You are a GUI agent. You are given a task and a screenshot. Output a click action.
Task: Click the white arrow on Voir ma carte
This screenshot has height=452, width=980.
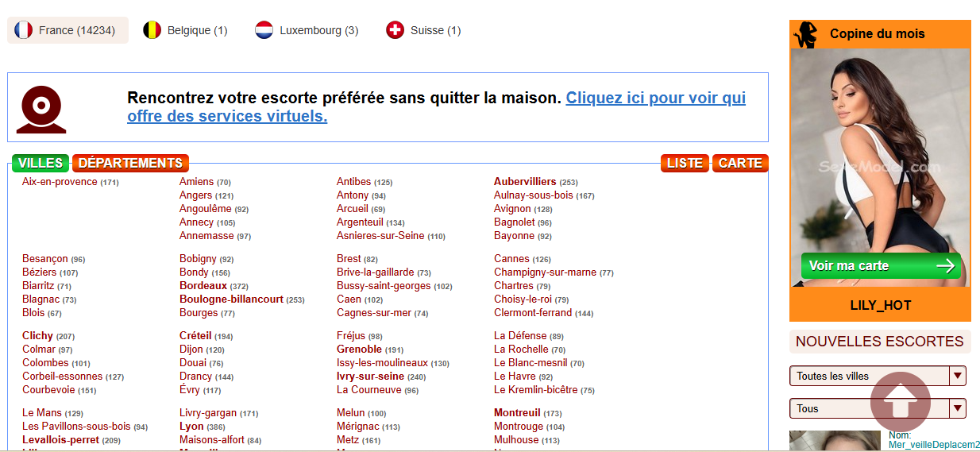click(945, 266)
